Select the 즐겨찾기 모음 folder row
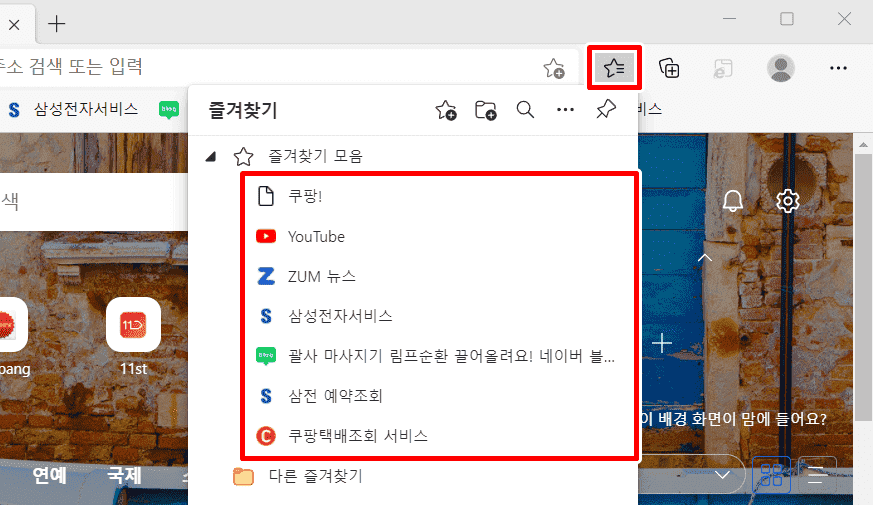873x505 pixels. coord(413,156)
